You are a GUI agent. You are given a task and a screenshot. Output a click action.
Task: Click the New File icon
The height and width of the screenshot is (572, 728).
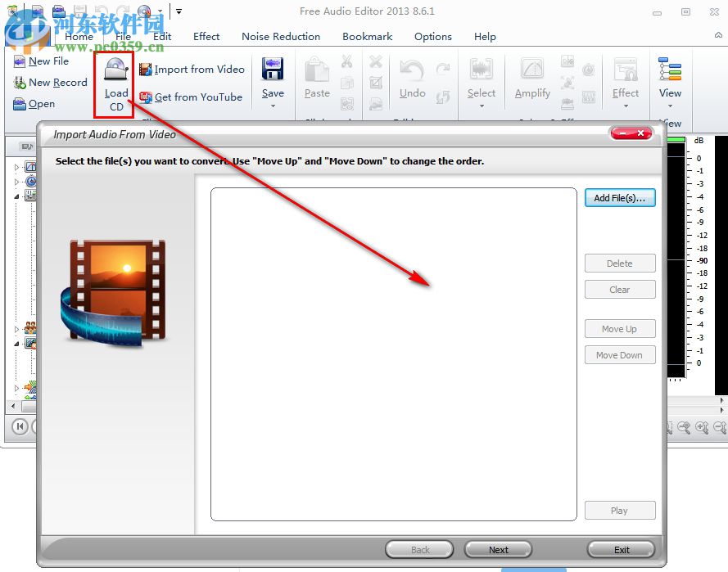pyautogui.click(x=20, y=61)
